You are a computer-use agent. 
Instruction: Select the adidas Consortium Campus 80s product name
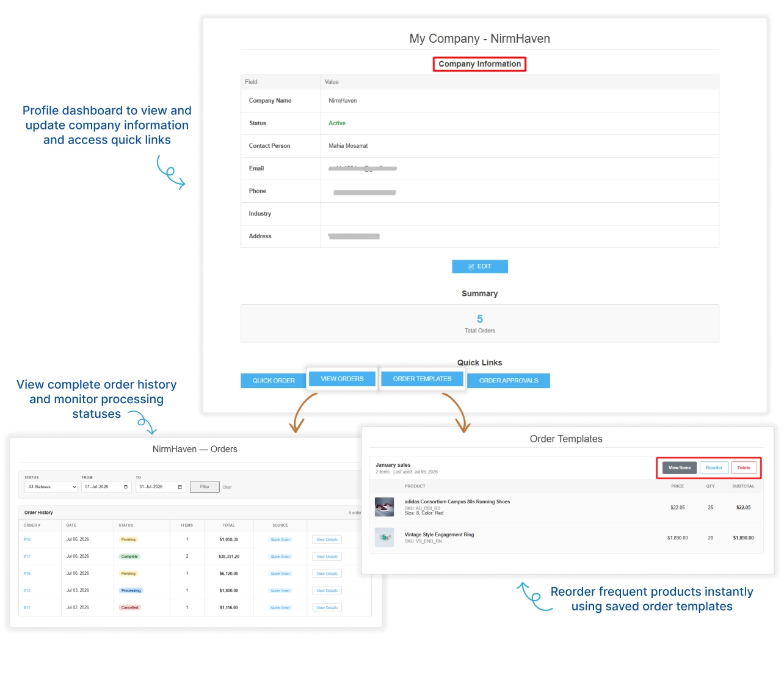(x=457, y=502)
